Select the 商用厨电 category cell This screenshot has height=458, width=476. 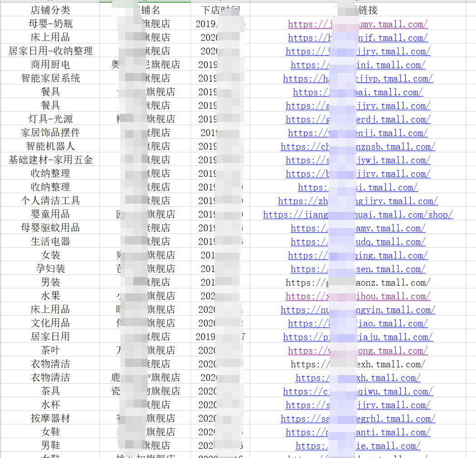tap(50, 64)
